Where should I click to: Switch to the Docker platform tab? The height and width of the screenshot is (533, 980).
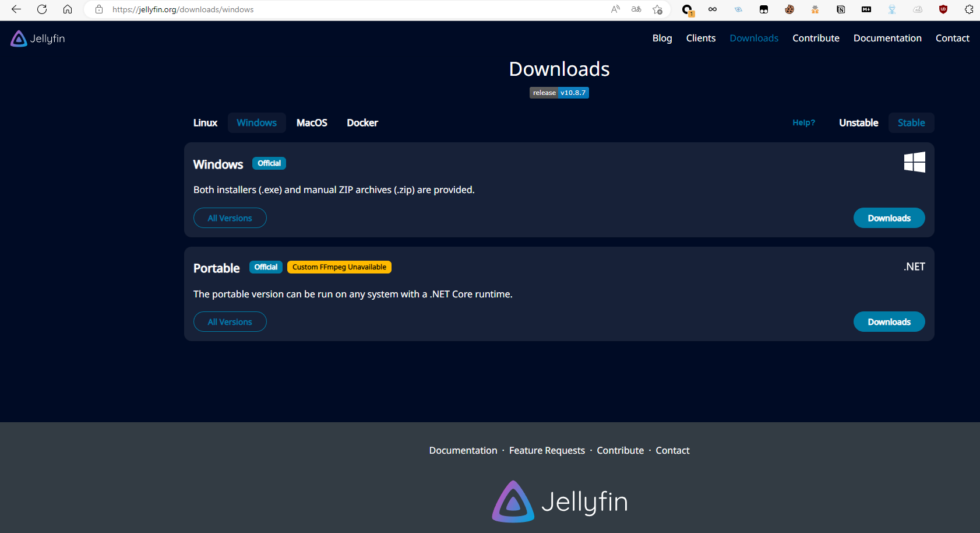point(362,122)
